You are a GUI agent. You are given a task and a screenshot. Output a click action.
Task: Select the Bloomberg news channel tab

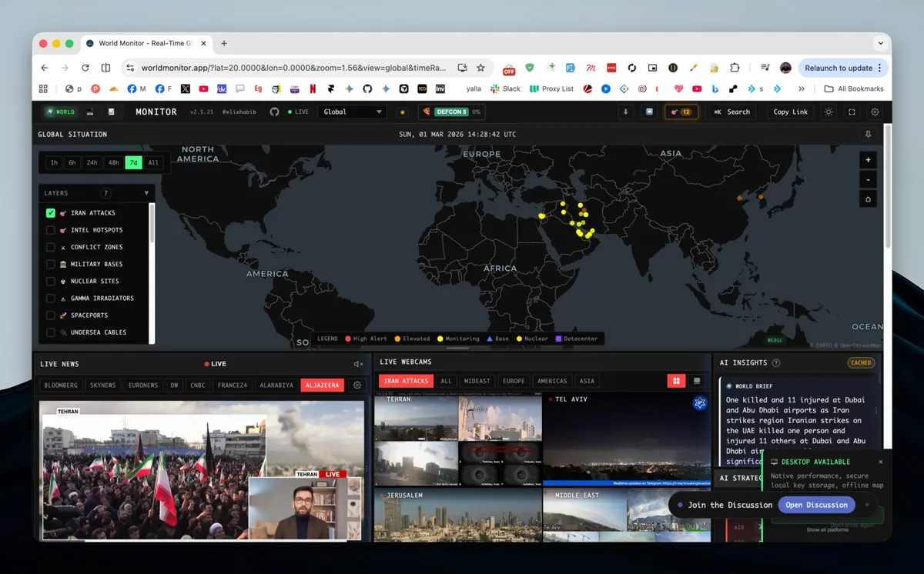tap(61, 385)
